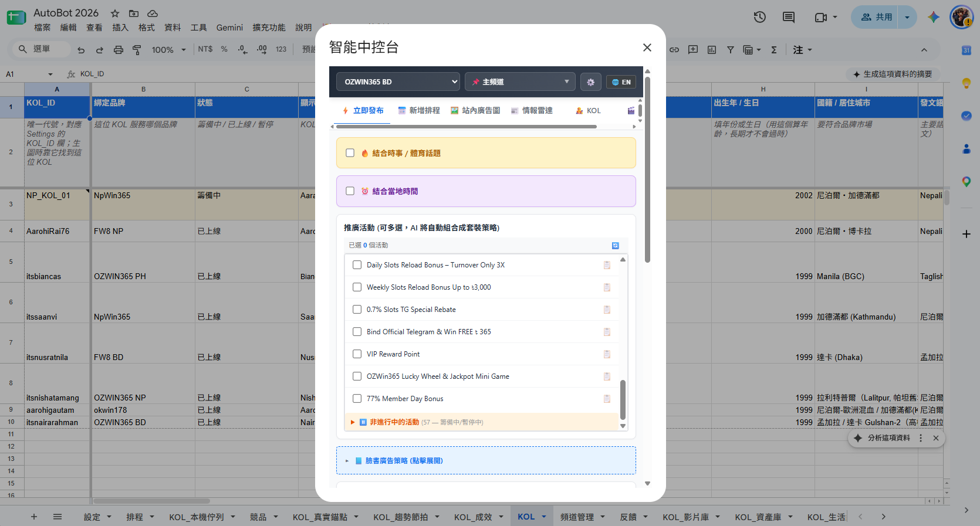Viewport: 980px width, 526px height.
Task: Open the note icon for 77% Member Day Bonus
Action: click(607, 399)
